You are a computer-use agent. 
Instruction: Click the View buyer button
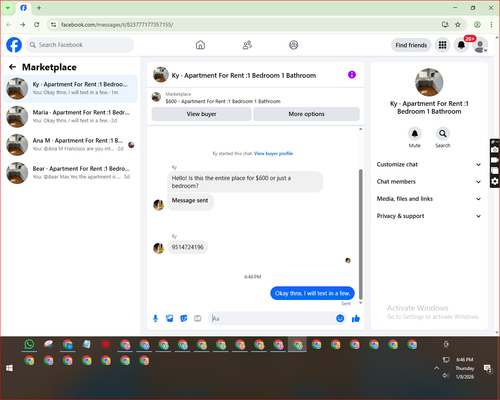coord(201,114)
